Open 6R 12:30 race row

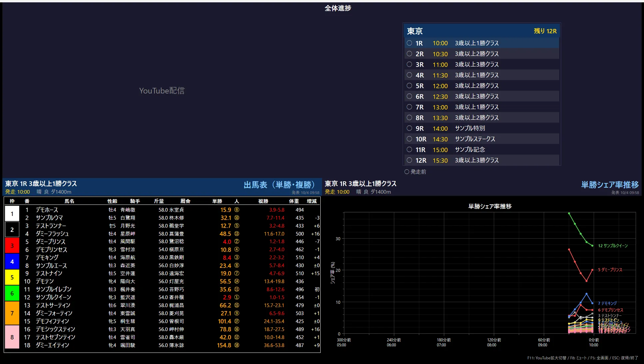pyautogui.click(x=482, y=96)
